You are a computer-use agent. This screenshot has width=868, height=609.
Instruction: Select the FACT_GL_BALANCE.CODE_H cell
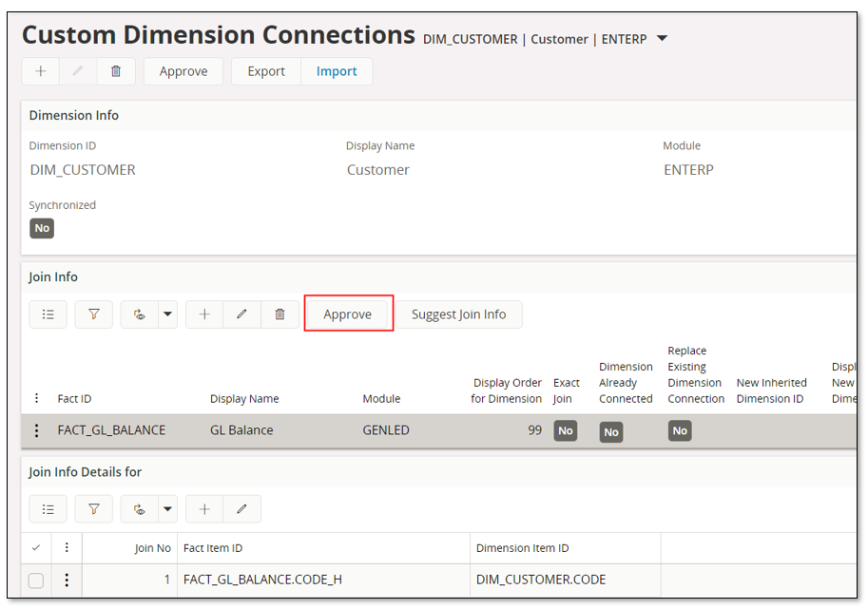tap(262, 580)
